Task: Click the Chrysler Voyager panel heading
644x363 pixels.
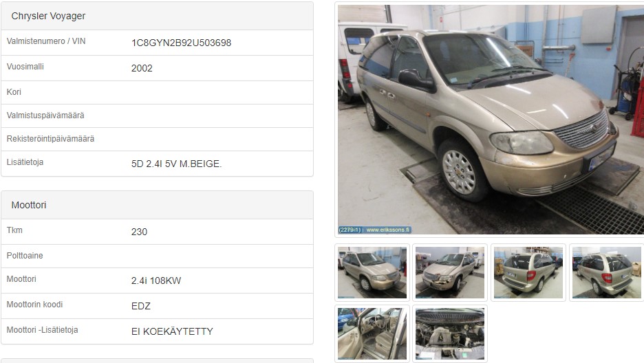Action: coord(48,16)
